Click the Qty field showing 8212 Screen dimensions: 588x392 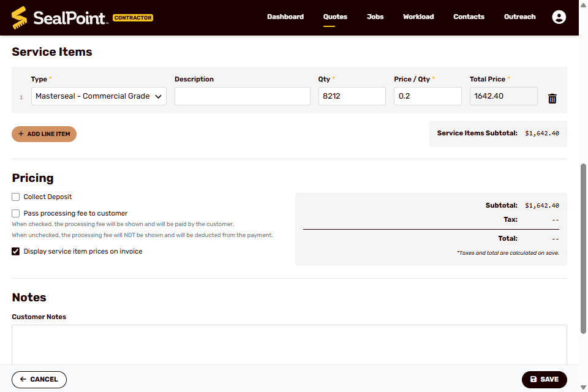[x=352, y=96]
